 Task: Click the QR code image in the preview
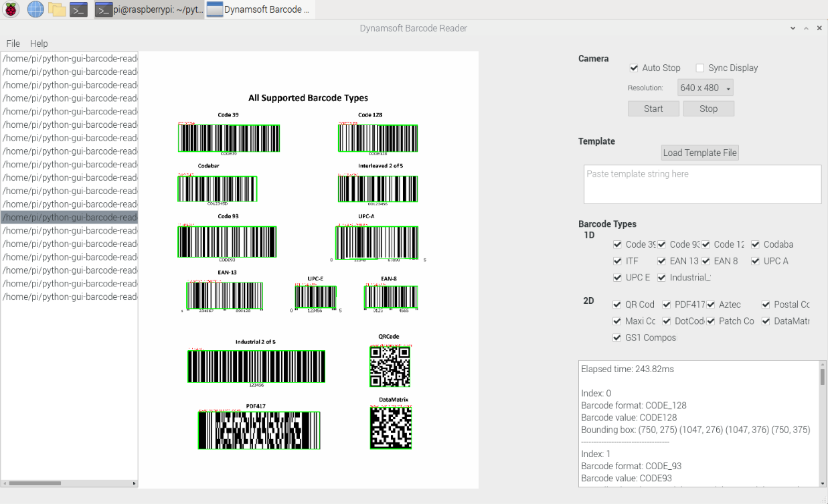(390, 366)
